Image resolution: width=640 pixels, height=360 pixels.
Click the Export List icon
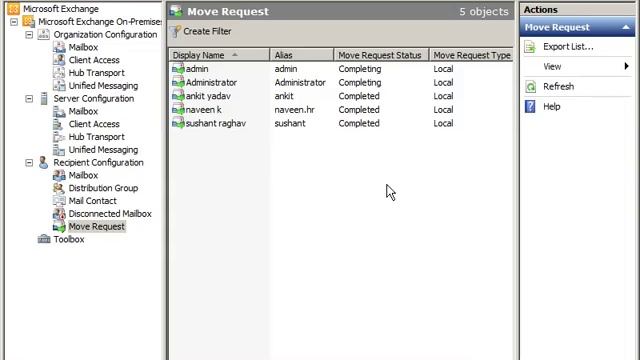pos(530,47)
